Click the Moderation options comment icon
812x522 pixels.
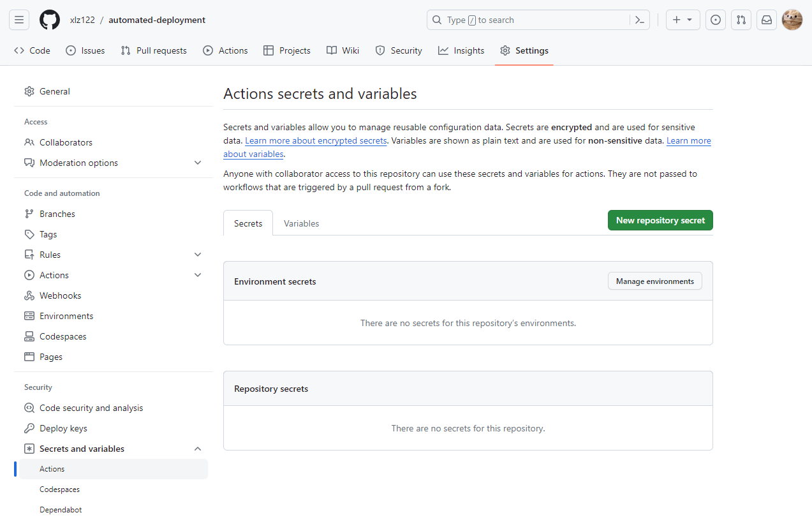29,163
